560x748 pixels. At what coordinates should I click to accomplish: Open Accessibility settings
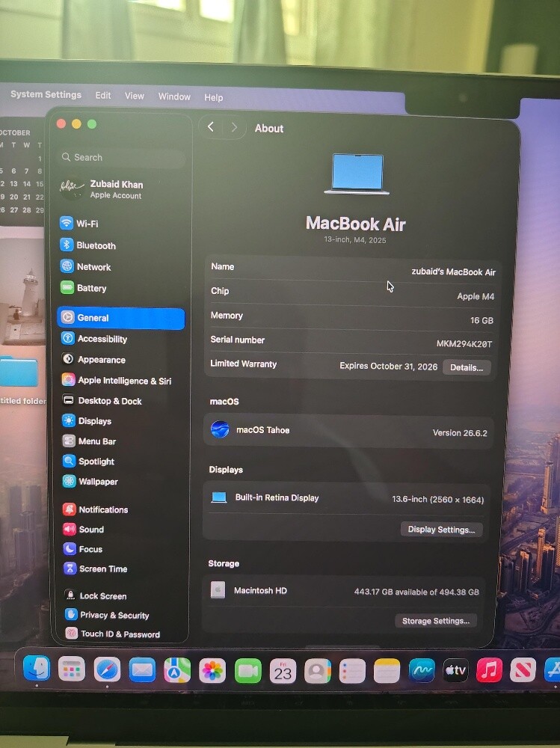click(94, 339)
